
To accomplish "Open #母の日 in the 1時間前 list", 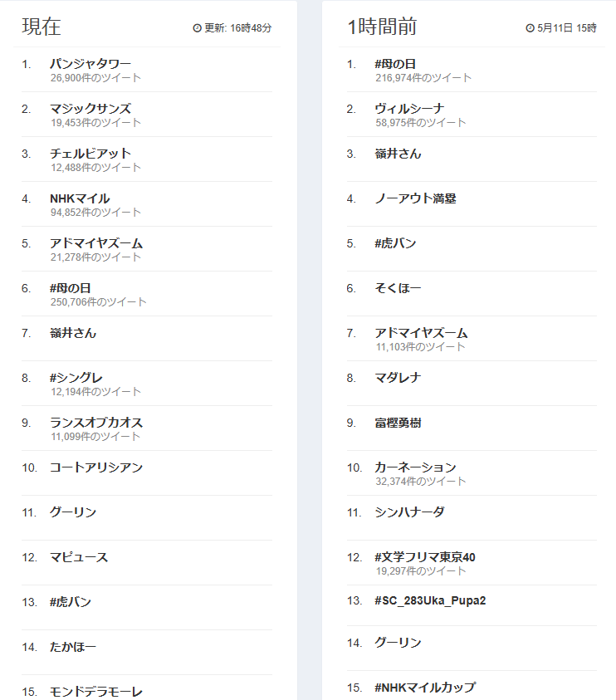I will coord(395,64).
